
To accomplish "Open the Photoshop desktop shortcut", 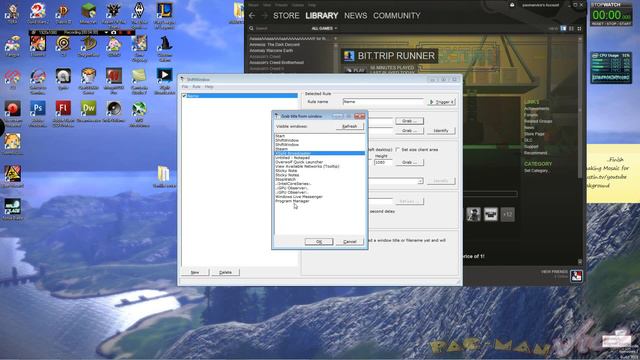I will pos(38,109).
